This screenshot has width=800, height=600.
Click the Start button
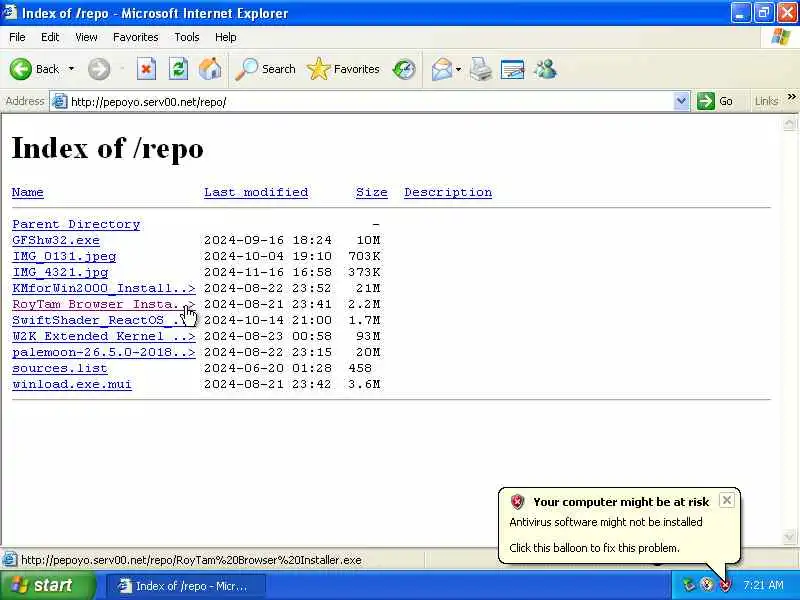click(47, 585)
